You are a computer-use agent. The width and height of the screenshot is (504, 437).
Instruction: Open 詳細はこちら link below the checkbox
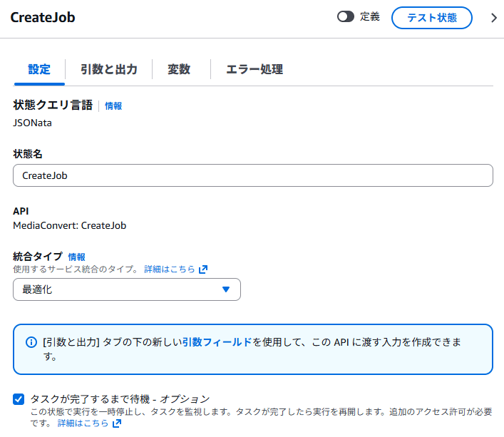(x=83, y=423)
